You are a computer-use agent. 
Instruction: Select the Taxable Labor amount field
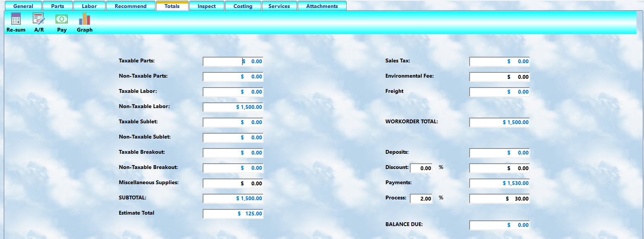click(x=233, y=92)
